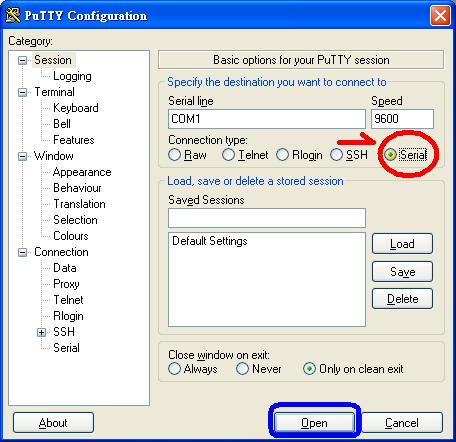Open Telnet category in tree
This screenshot has height=442, width=456.
point(68,300)
